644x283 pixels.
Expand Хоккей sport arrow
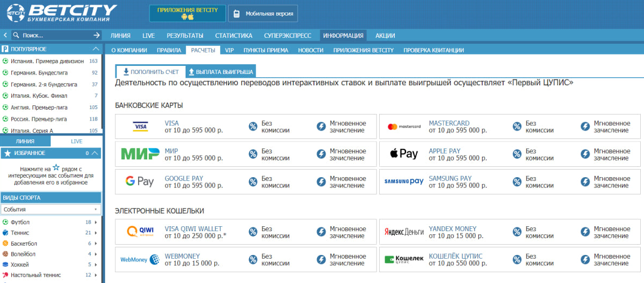[x=96, y=265]
